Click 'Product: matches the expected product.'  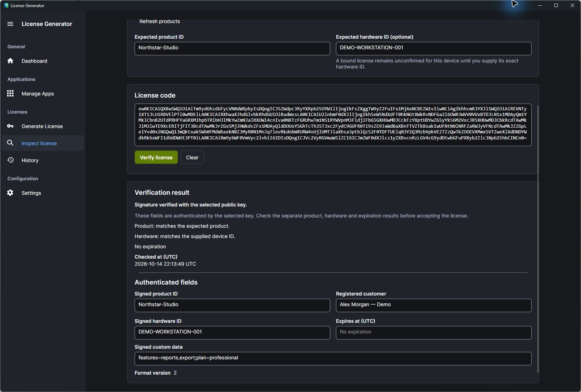[182, 226]
